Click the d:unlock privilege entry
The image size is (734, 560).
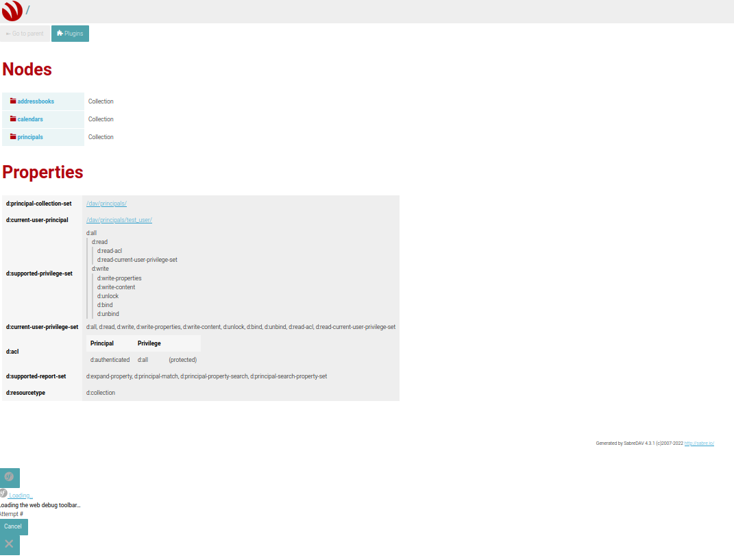pyautogui.click(x=108, y=296)
